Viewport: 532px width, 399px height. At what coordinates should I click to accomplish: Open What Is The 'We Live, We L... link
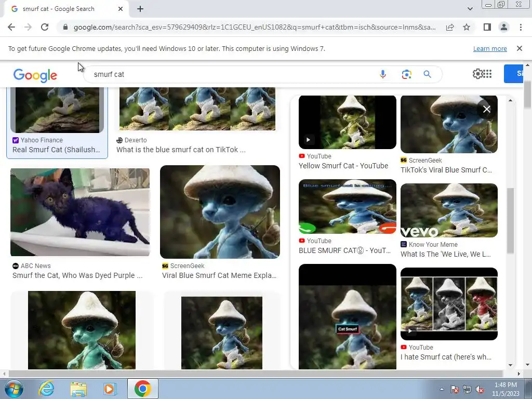[445, 254]
